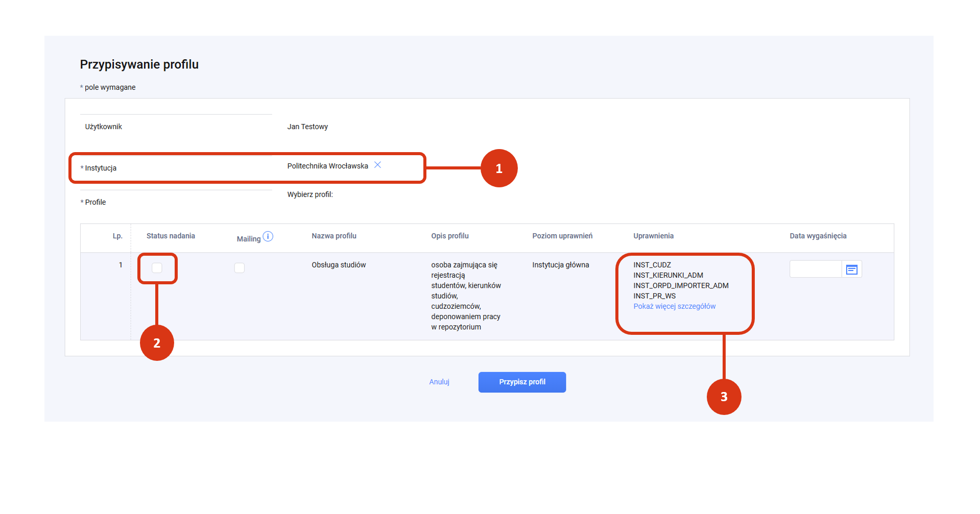Click the Data wygaśnięcia column header

click(x=818, y=236)
